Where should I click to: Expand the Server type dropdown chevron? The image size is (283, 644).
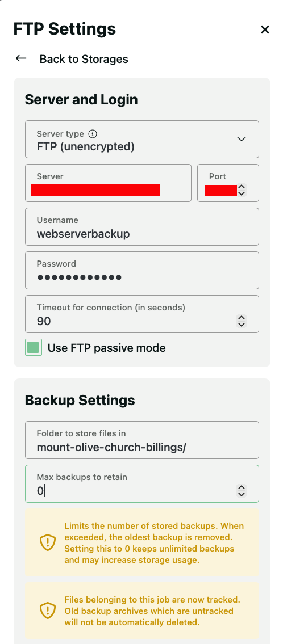[x=242, y=139]
